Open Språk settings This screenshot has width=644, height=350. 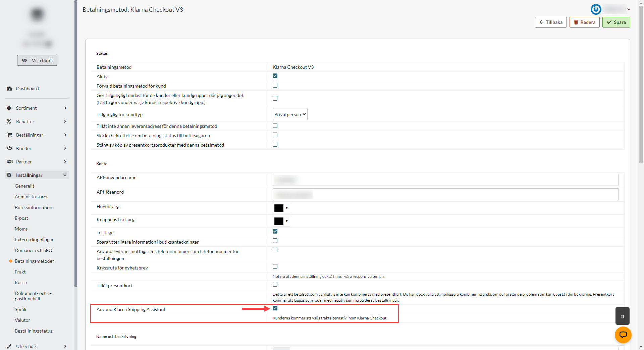[20, 309]
